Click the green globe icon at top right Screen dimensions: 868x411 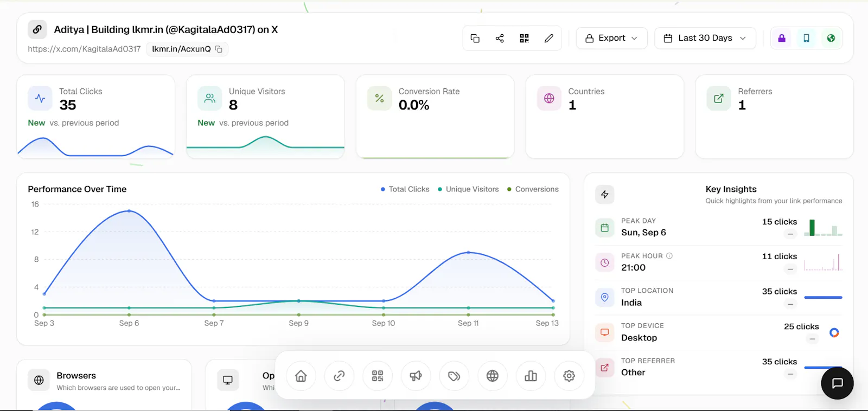(x=831, y=38)
